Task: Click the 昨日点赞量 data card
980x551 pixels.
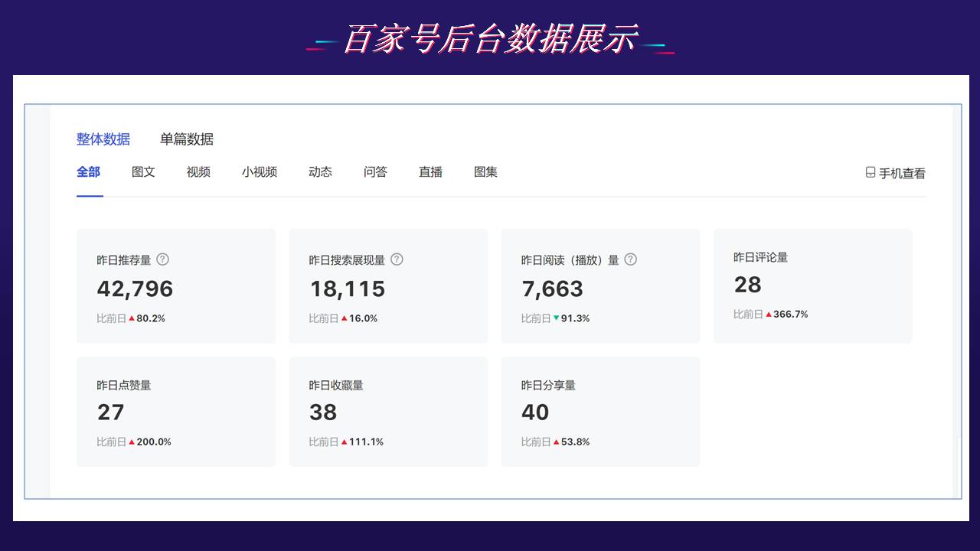Action: (175, 412)
